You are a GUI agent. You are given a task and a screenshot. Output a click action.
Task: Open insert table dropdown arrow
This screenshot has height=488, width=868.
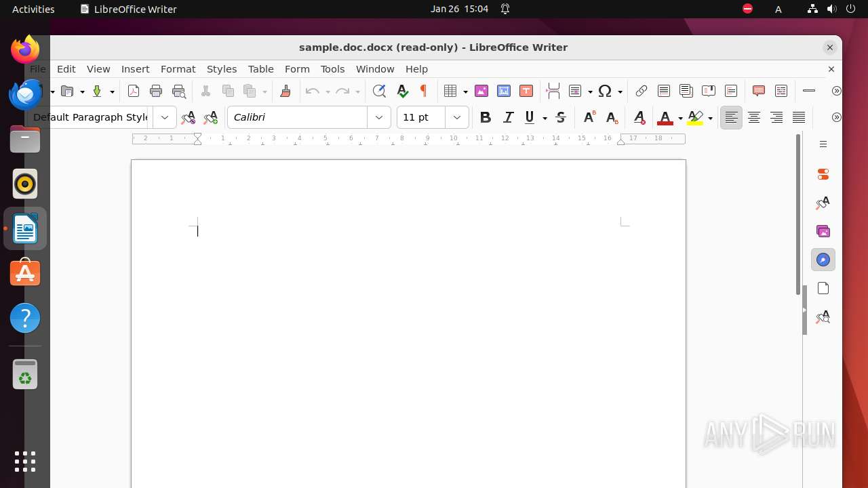point(465,91)
